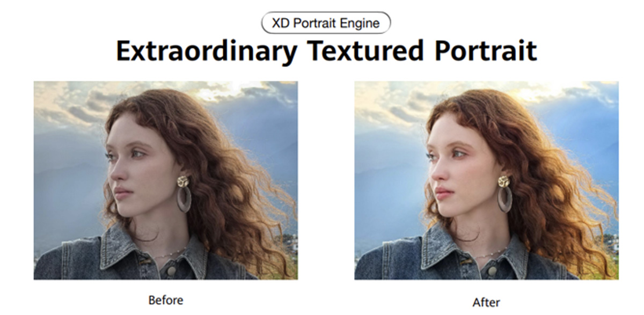Click the woman's eye in After photo

458,154
